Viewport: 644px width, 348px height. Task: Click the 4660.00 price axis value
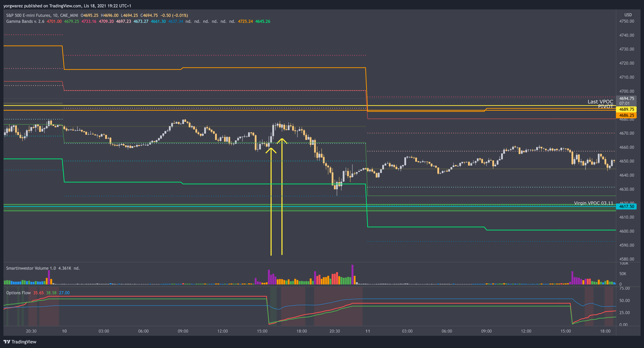(x=626, y=147)
